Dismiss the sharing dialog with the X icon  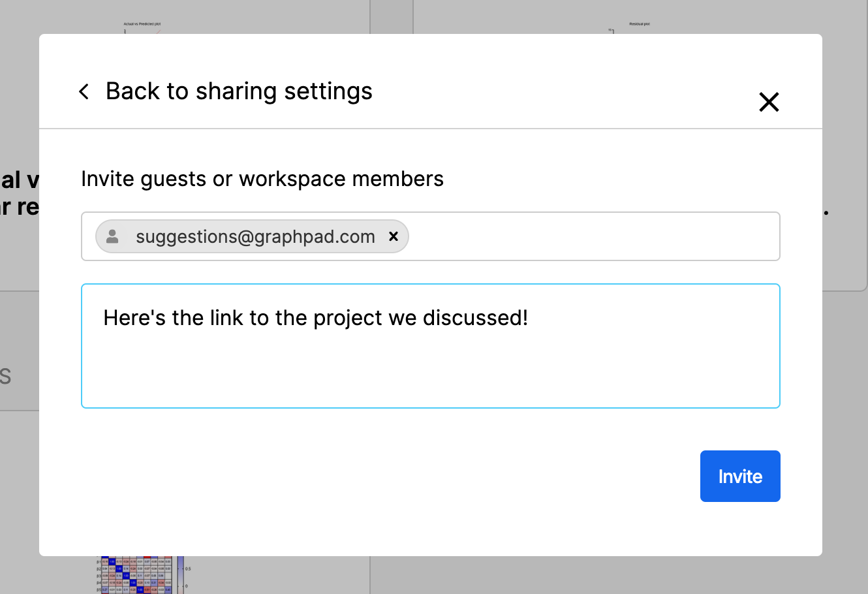pyautogui.click(x=769, y=102)
